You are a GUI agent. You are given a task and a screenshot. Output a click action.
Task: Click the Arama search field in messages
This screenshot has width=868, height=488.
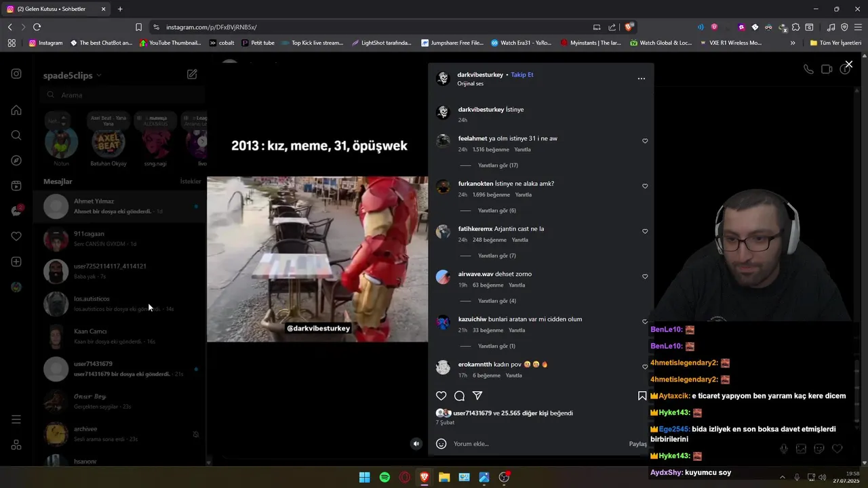click(122, 96)
